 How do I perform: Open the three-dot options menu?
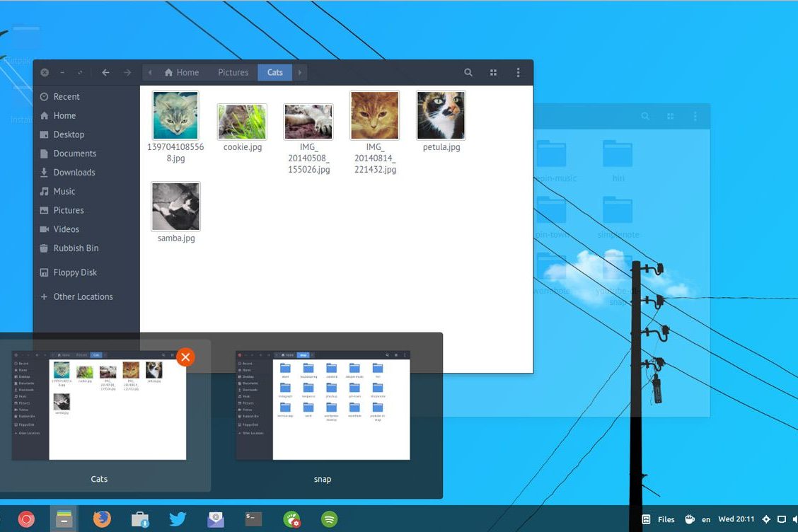pos(518,72)
